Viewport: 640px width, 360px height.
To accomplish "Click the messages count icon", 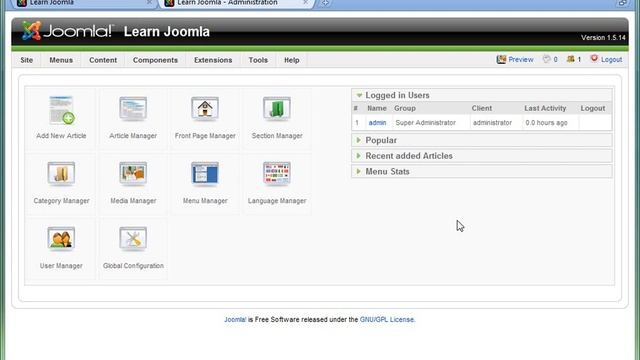I will point(547,59).
